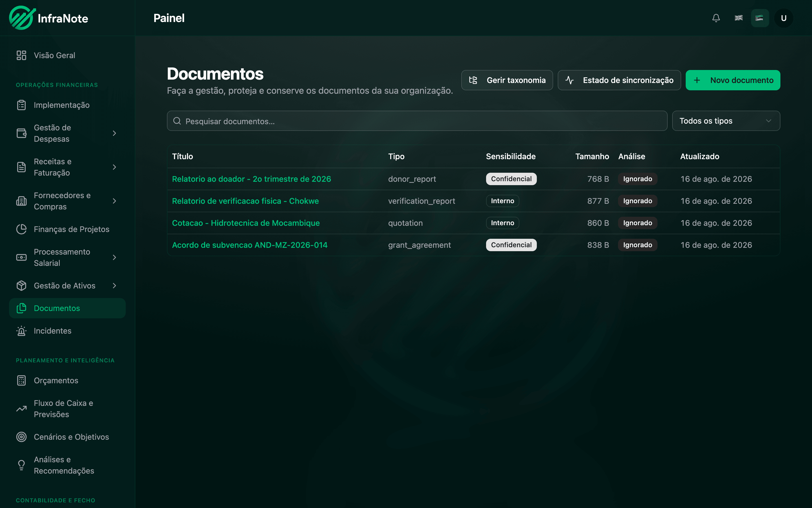The height and width of the screenshot is (508, 812).
Task: Open Cenários e Objetivos page
Action: tap(67, 437)
